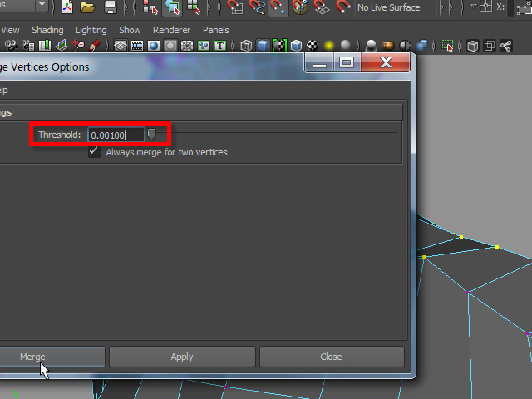This screenshot has width=532, height=399.
Task: Open camera attributes icon
Action: point(28,45)
